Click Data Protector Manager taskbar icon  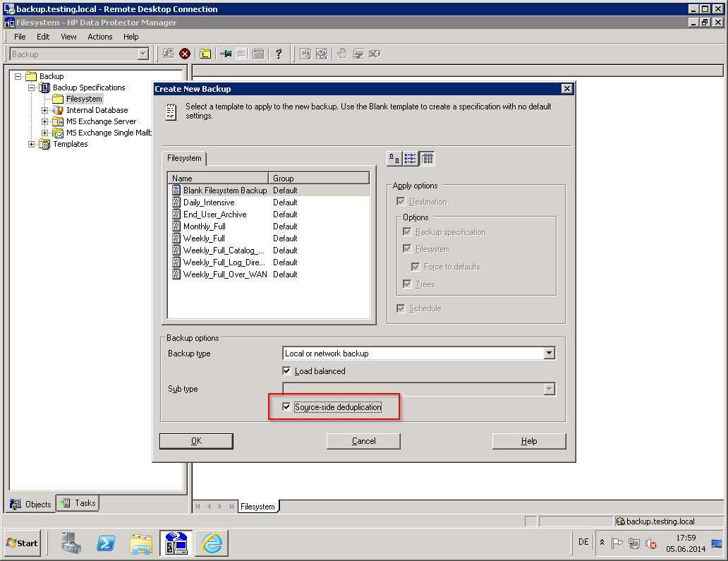[x=176, y=543]
